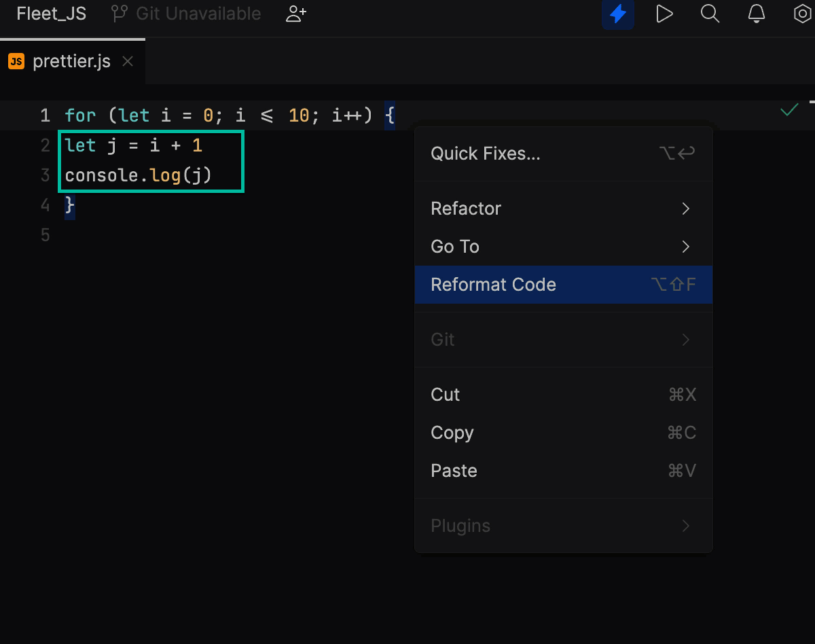Open Fleet settings via the gear icon
The width and height of the screenshot is (815, 644).
tap(802, 14)
